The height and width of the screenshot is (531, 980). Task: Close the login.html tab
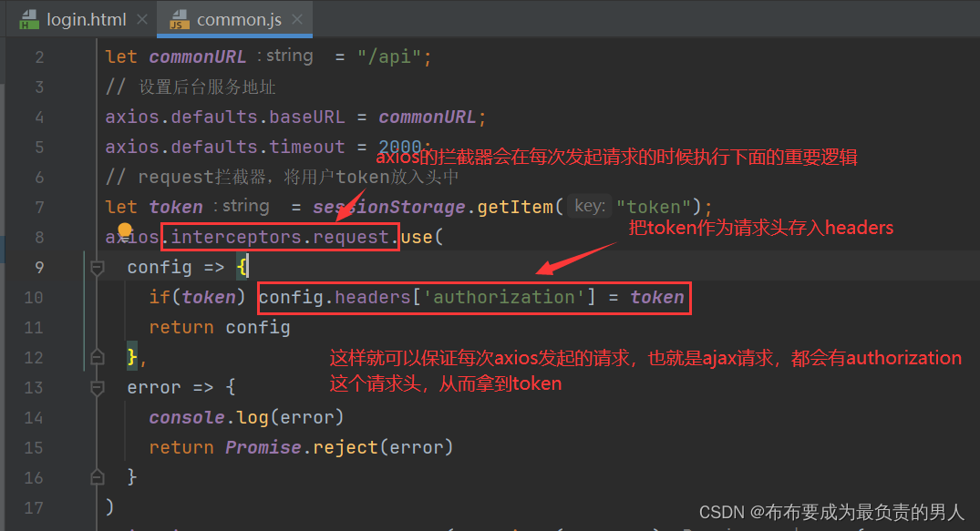141,16
